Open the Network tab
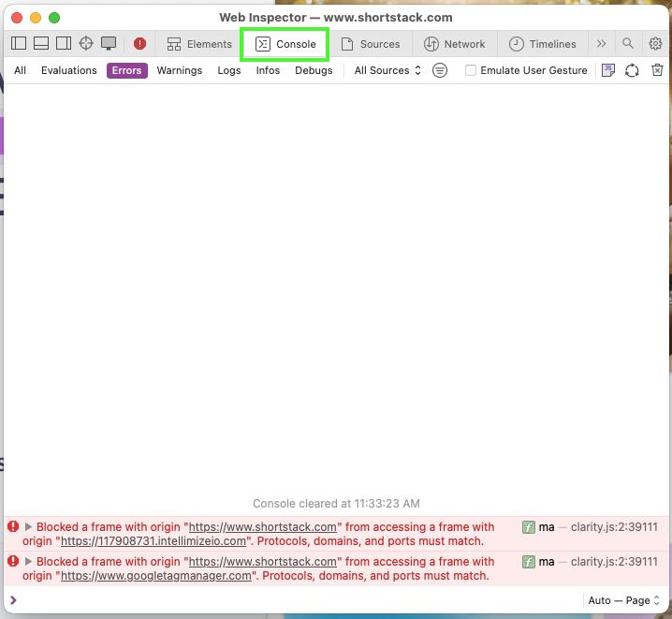The width and height of the screenshot is (672, 619). pos(454,44)
